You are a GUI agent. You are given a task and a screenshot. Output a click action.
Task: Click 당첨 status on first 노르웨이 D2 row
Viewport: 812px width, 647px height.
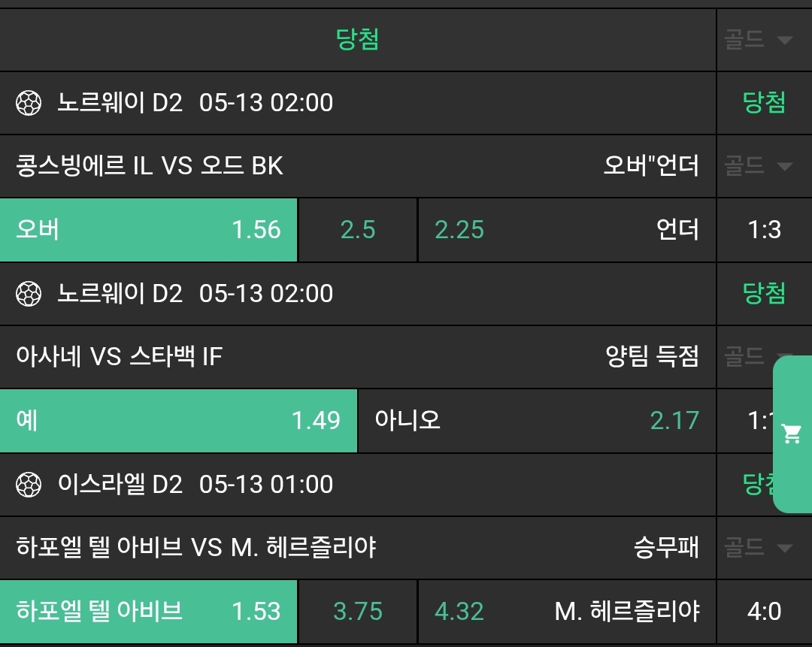coord(764,103)
